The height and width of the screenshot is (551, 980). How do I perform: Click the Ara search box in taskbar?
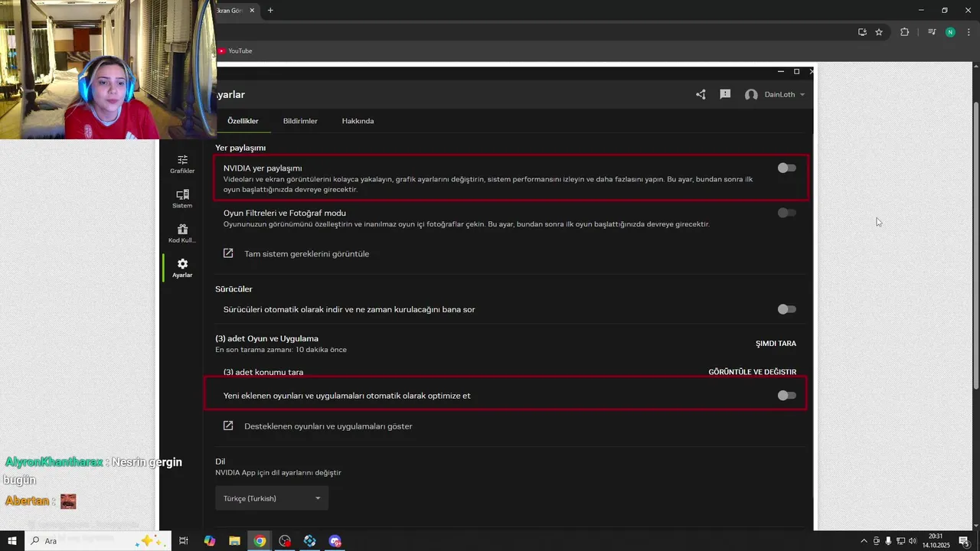tap(98, 541)
